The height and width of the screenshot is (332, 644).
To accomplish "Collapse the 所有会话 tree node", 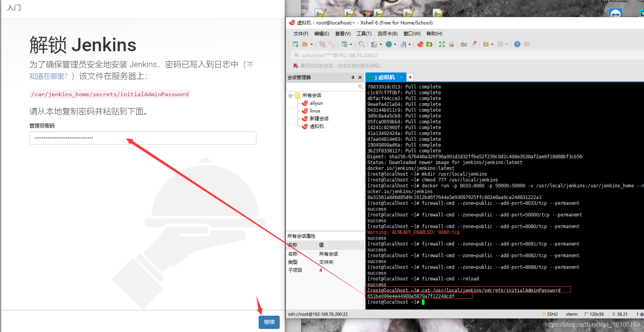I will pyautogui.click(x=290, y=95).
